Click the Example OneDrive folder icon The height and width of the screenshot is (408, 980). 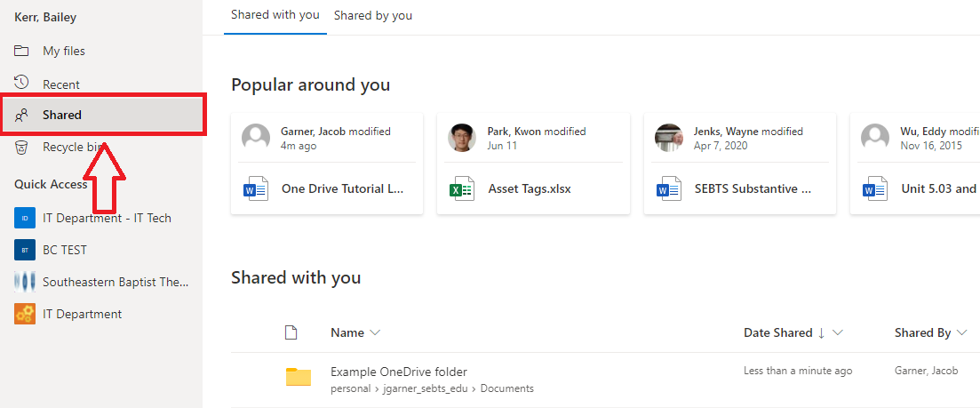299,377
